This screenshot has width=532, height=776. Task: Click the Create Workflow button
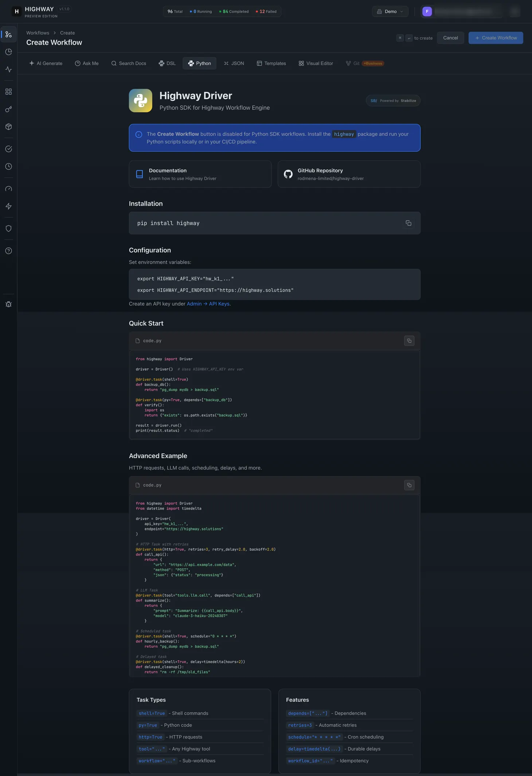pyautogui.click(x=496, y=38)
